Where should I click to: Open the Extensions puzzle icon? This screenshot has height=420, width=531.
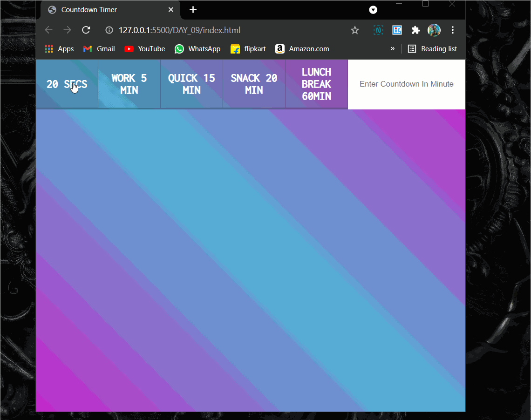[x=415, y=30]
